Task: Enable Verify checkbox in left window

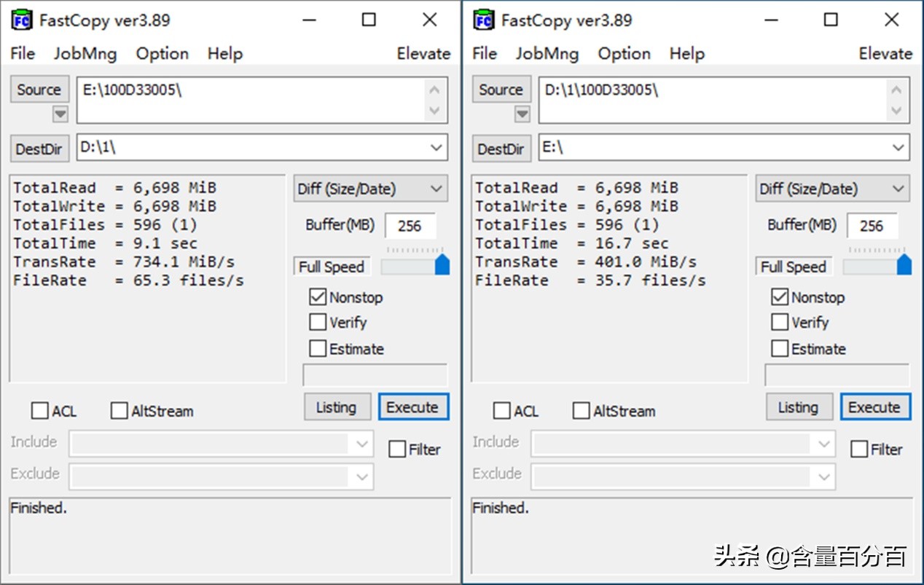Action: tap(318, 322)
